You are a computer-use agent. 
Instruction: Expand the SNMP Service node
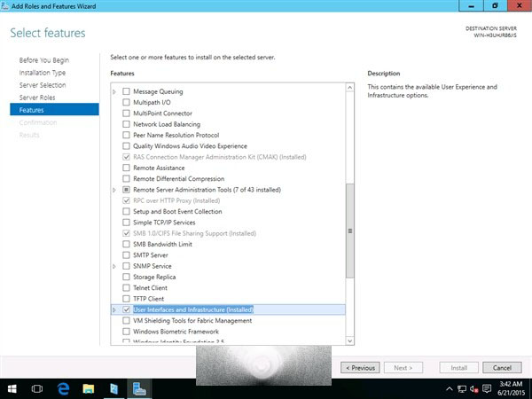click(114, 266)
